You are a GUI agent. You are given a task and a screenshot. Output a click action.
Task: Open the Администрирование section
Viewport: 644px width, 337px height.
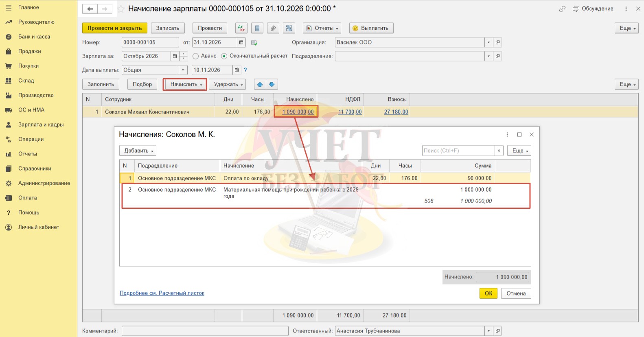pyautogui.click(x=44, y=183)
